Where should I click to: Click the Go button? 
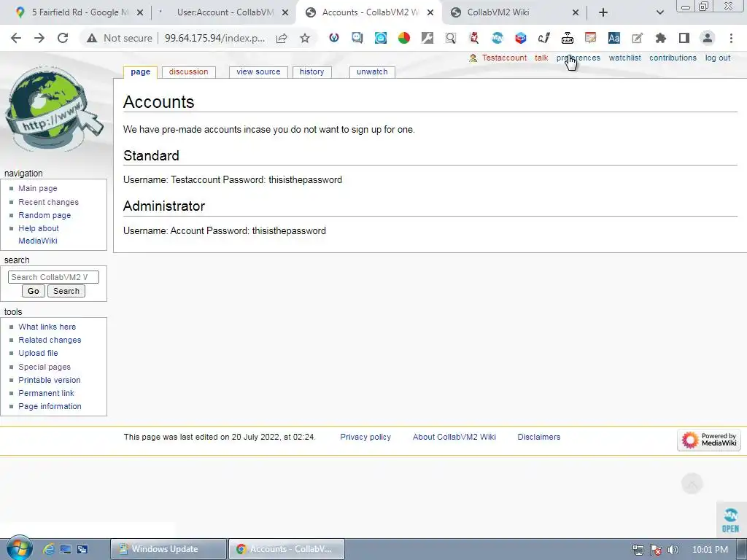[x=34, y=291]
